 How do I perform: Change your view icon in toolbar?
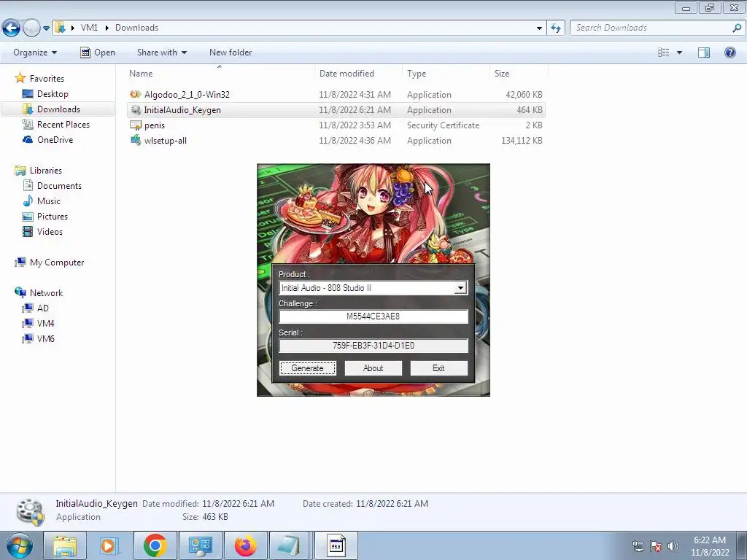(664, 52)
